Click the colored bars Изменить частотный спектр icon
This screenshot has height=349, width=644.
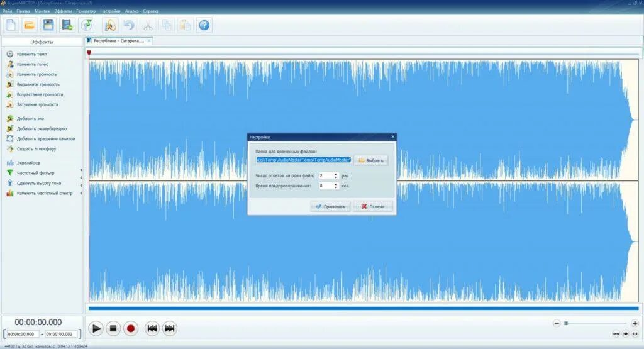10,193
